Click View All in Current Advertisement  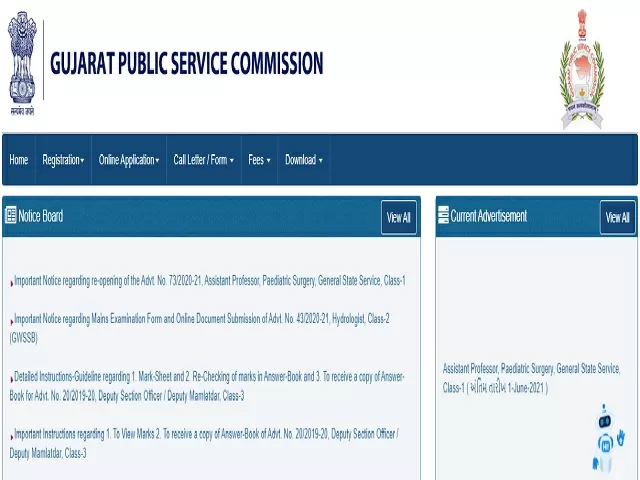pos(618,218)
